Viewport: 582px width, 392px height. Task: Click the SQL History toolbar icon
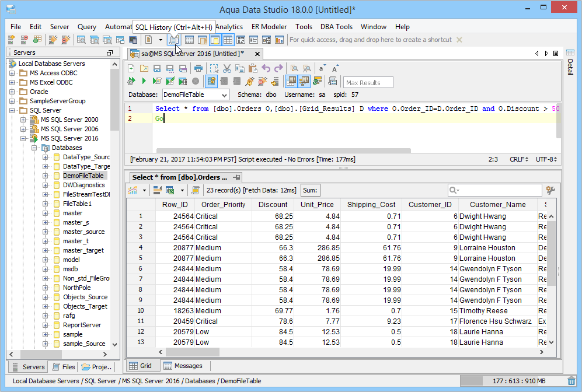pos(173,40)
